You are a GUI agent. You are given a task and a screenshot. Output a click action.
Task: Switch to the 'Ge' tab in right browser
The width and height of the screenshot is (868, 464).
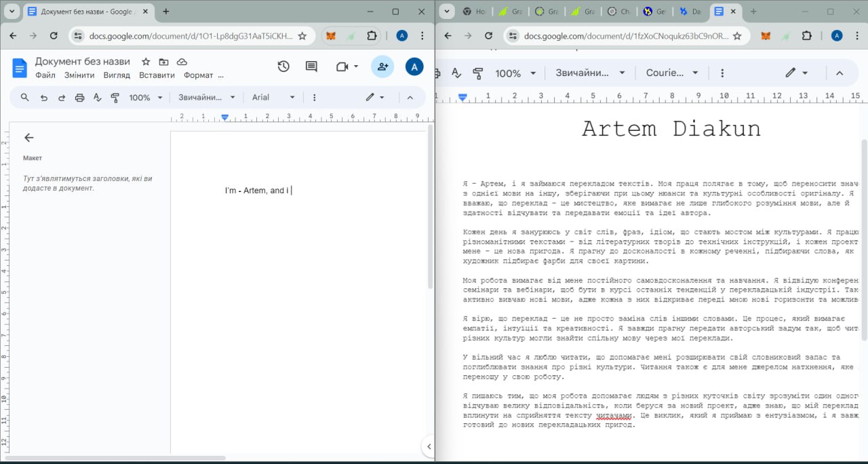(655, 12)
